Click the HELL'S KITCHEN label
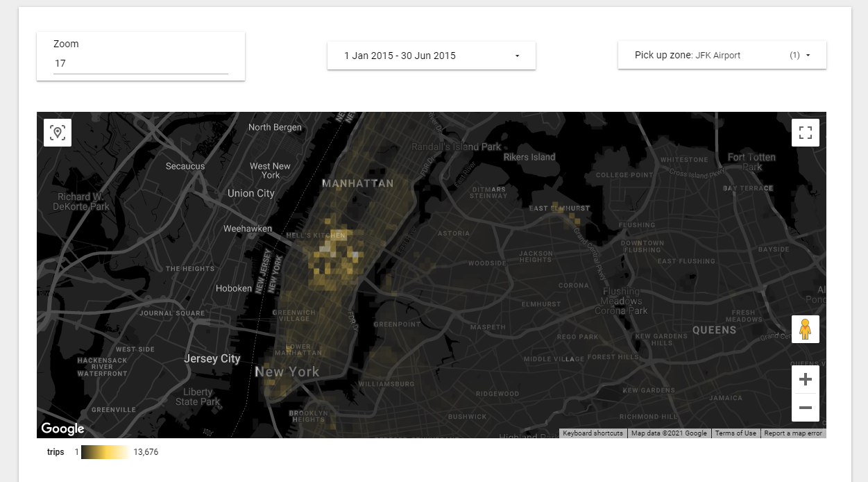The height and width of the screenshot is (482, 868). coord(316,236)
